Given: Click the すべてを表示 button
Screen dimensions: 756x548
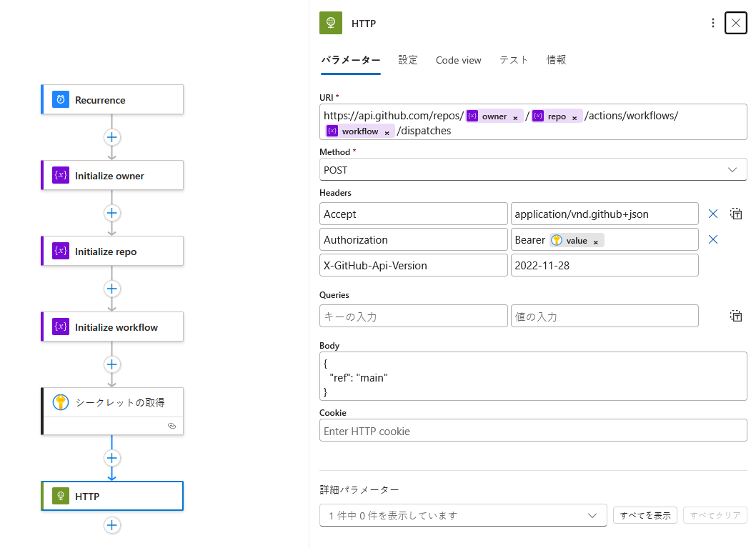Looking at the screenshot, I should pos(644,514).
